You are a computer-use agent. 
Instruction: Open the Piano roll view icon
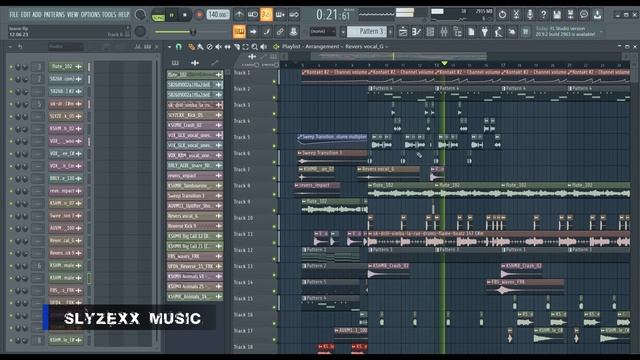(416, 31)
